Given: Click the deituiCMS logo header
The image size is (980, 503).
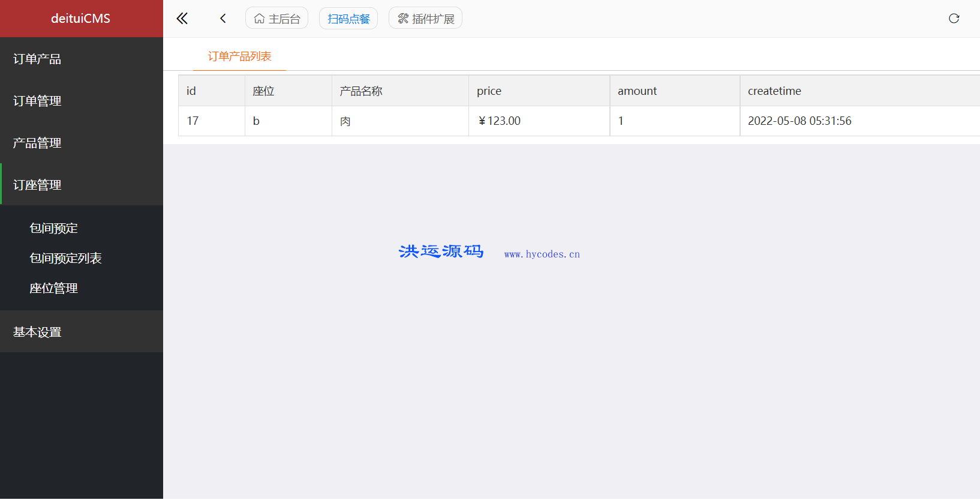Looking at the screenshot, I should pyautogui.click(x=81, y=19).
